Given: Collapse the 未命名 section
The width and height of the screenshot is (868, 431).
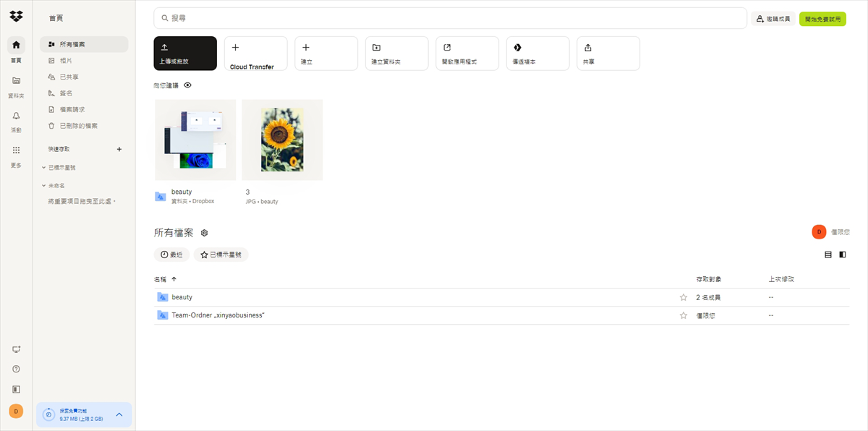Looking at the screenshot, I should (43, 186).
